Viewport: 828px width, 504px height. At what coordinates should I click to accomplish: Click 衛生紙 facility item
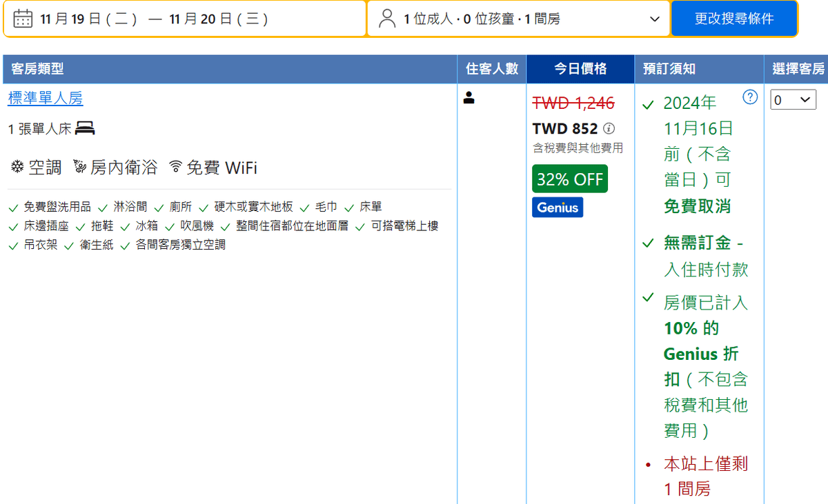pos(97,245)
